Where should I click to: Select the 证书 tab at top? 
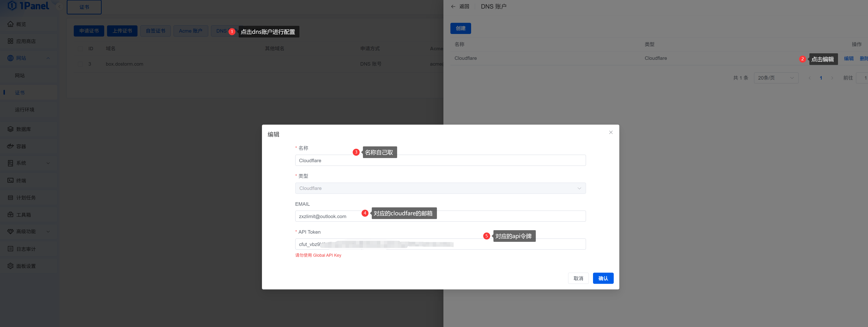84,7
